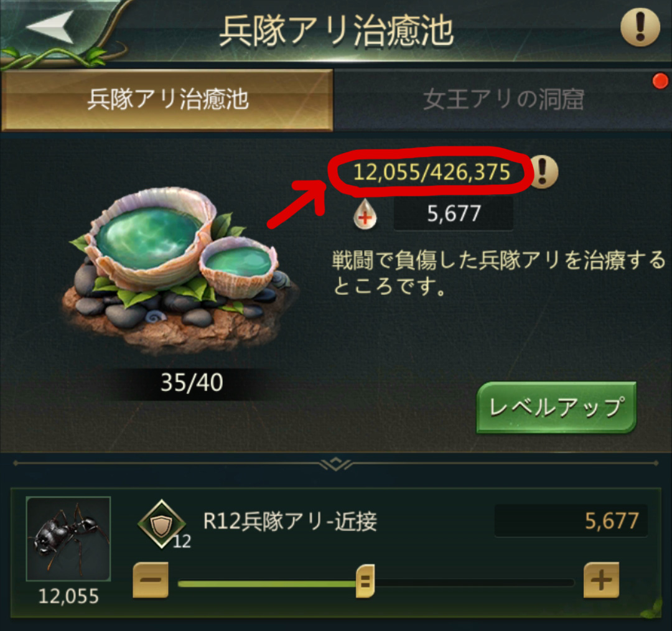This screenshot has height=631, width=672.
Task: Edit the 5,677 quantity field for R12 ants
Action: point(571,521)
